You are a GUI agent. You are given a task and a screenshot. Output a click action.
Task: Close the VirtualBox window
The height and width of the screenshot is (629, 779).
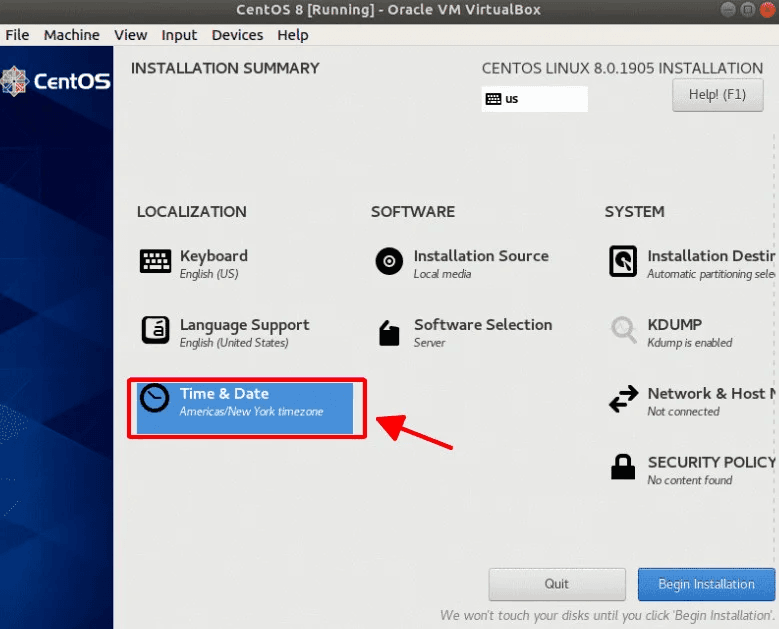(768, 9)
